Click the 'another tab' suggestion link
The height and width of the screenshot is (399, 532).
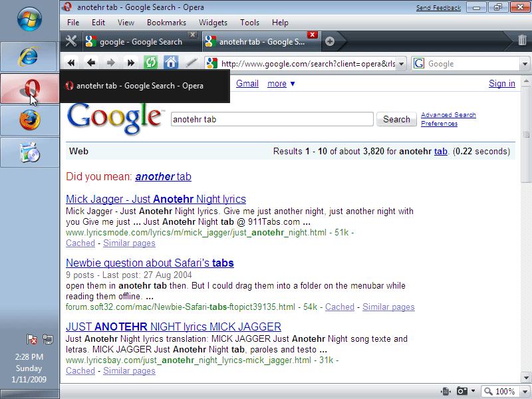[163, 176]
